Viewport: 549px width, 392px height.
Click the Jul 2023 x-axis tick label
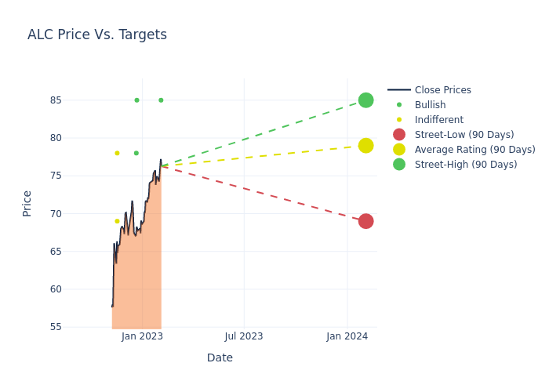[244, 336]
